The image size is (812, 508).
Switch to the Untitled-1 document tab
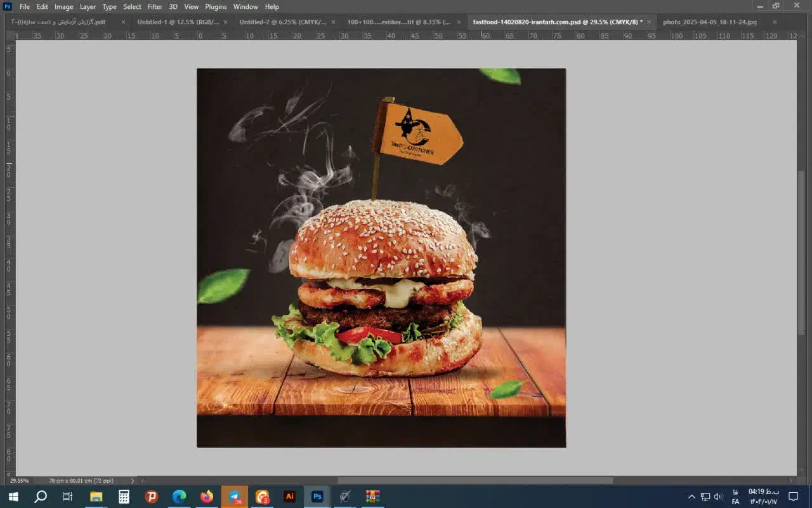178,22
